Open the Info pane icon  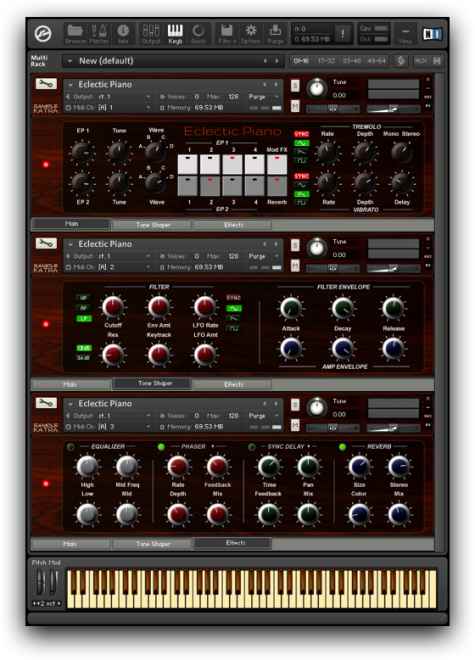click(x=123, y=34)
